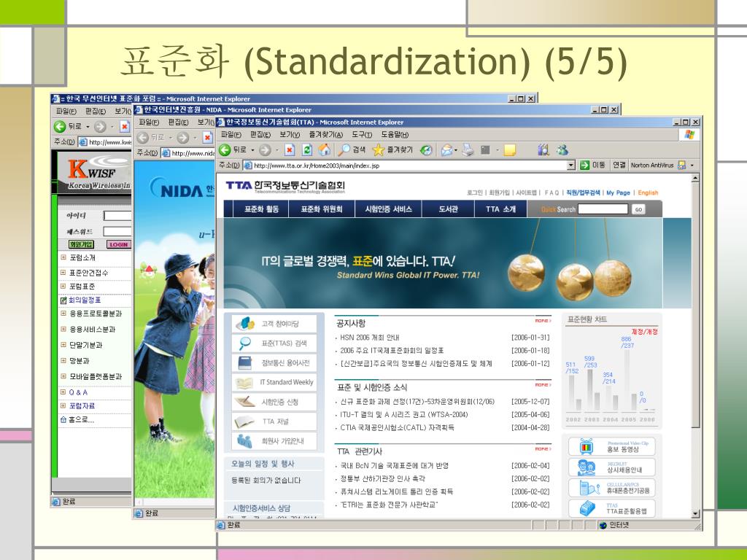Open the 보기(V) menu in the TTA window

(x=290, y=135)
